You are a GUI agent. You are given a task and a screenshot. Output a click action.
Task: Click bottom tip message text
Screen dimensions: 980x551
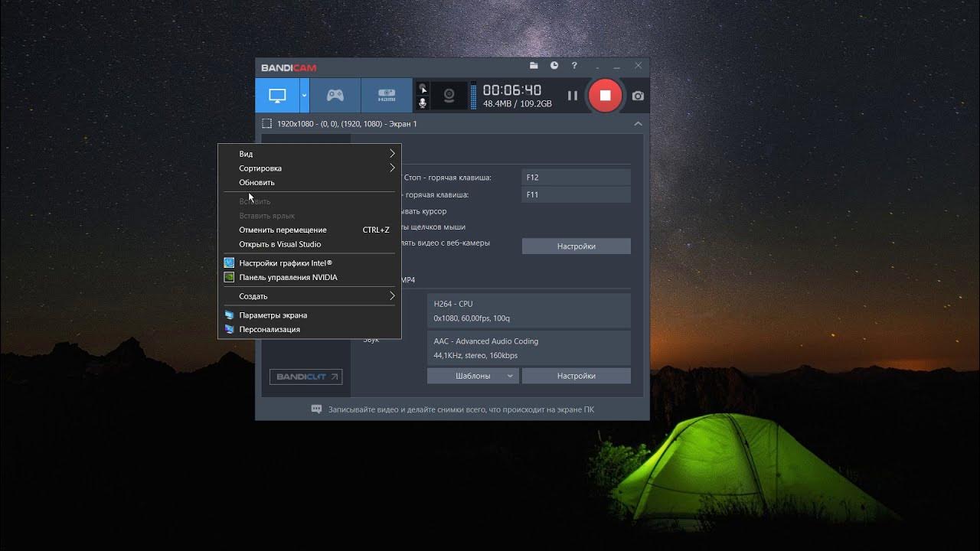point(461,409)
